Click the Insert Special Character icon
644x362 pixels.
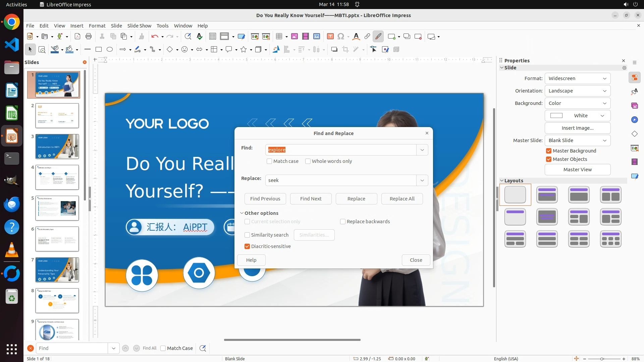pyautogui.click(x=341, y=37)
